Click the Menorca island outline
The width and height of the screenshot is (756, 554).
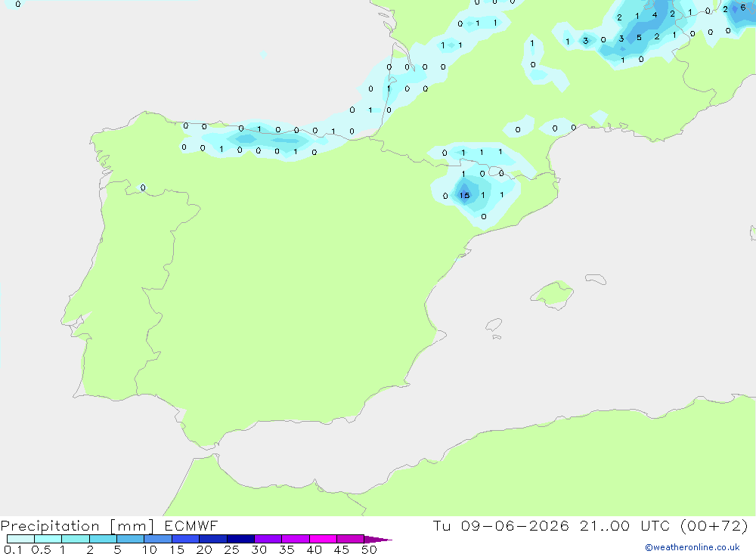(596, 279)
